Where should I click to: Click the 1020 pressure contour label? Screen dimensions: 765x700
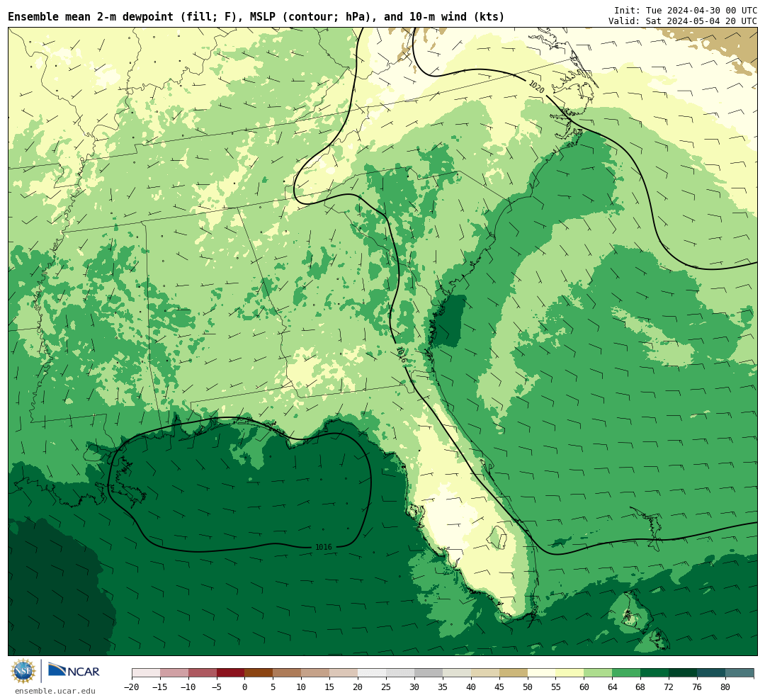coord(536,87)
